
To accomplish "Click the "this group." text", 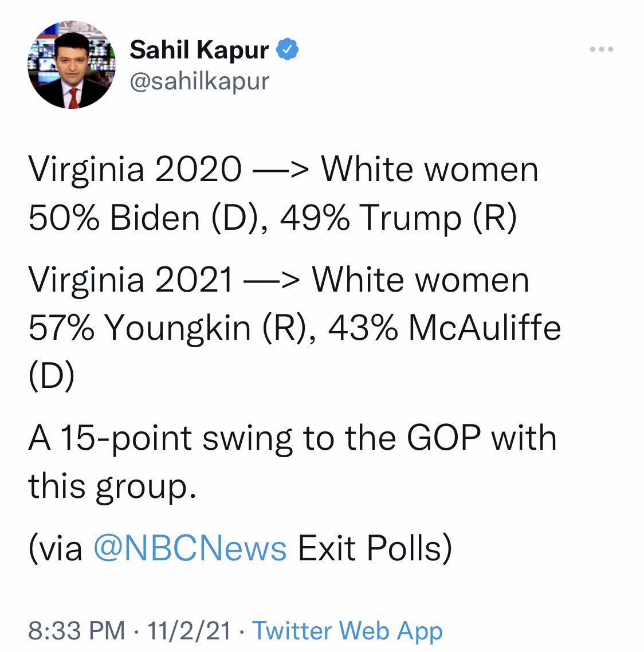I will pyautogui.click(x=112, y=486).
